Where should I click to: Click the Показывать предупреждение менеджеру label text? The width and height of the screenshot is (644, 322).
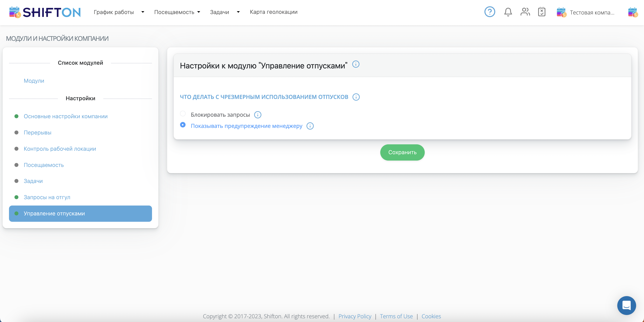[246, 126]
